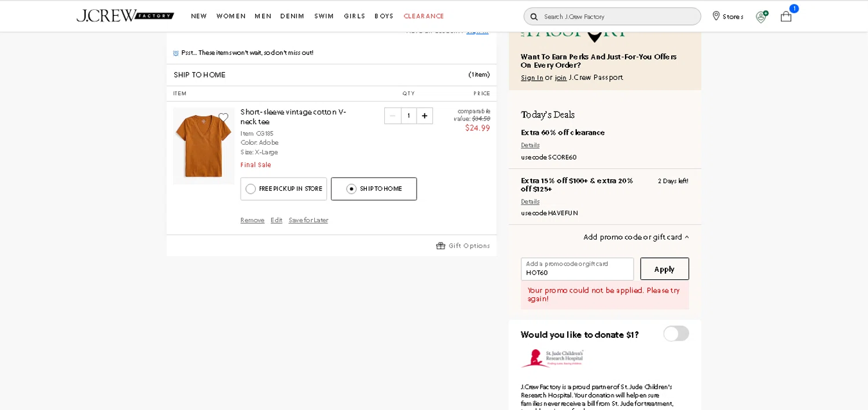The height and width of the screenshot is (410, 868).
Task: Collapse Add promo code or gift card
Action: (x=636, y=237)
